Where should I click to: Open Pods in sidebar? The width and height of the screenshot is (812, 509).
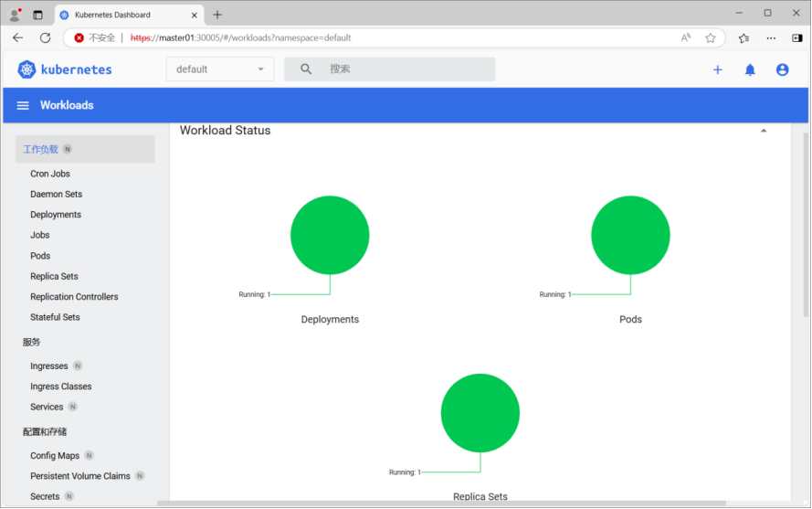(40, 256)
